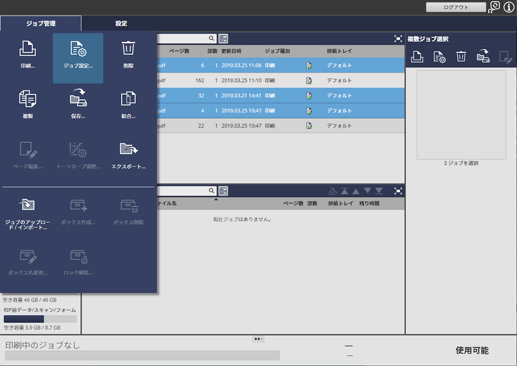Click the 複数ジョブ選択 panel title
517x366 pixels.
(428, 39)
